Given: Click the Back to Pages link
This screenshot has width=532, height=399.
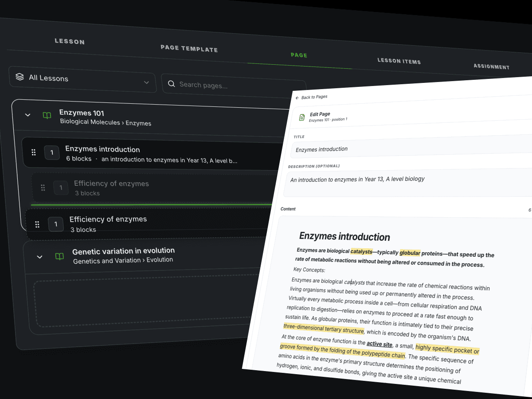Looking at the screenshot, I should (311, 97).
